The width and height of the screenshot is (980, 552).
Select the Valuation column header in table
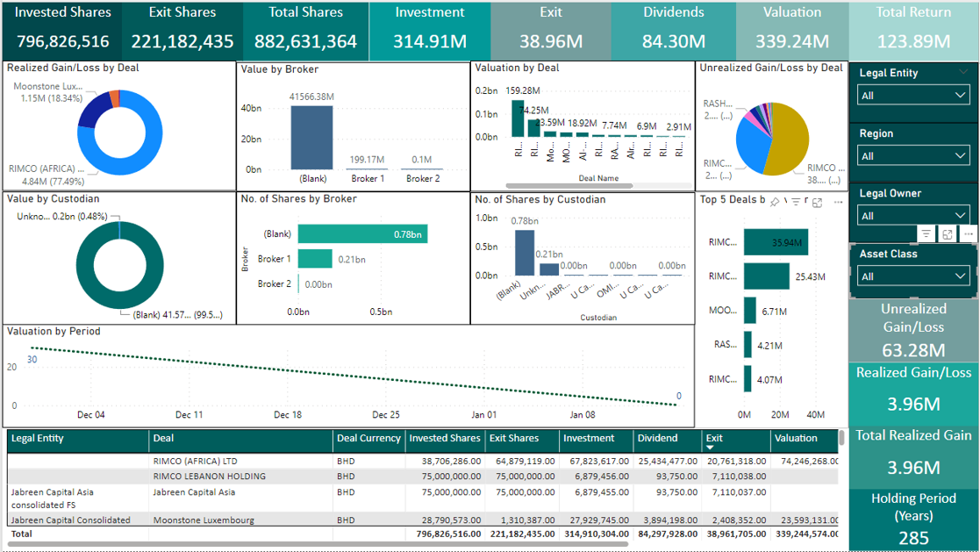tap(795, 438)
